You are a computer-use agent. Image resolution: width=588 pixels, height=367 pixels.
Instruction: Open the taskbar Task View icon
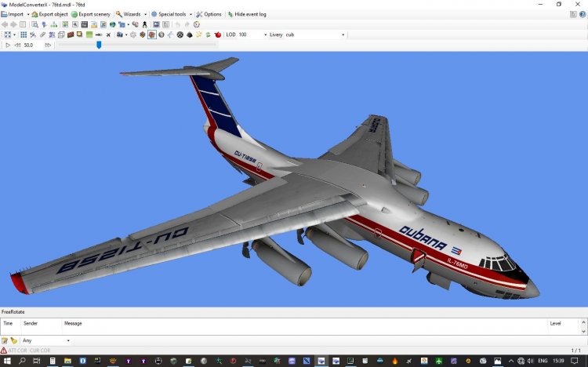pyautogui.click(x=36, y=361)
